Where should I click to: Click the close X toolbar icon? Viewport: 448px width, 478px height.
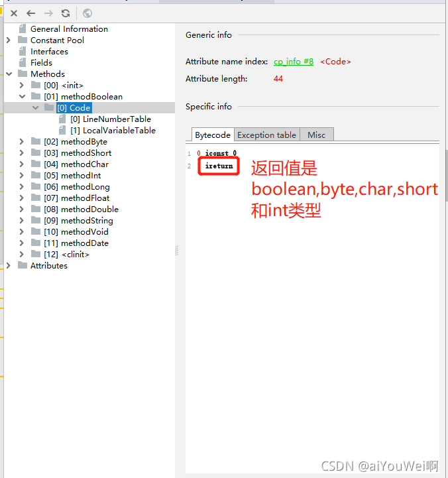[14, 13]
